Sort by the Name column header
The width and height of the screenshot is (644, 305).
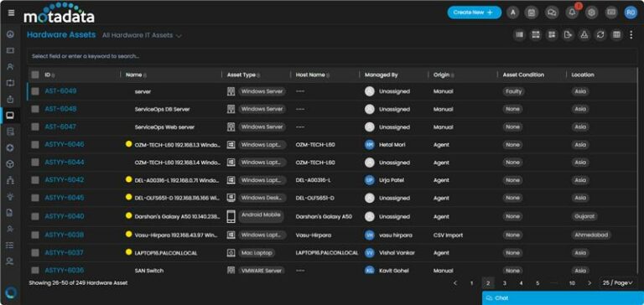(x=136, y=75)
